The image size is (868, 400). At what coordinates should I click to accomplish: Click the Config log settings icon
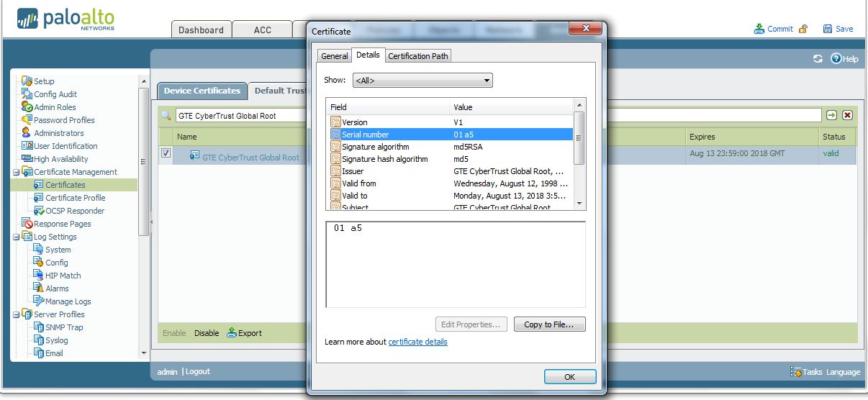(39, 263)
